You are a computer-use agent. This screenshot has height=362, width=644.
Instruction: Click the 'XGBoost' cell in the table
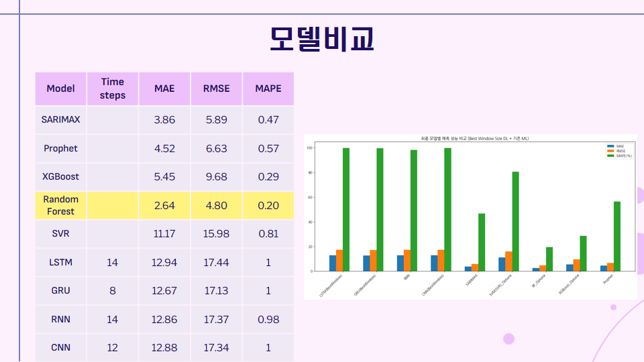61,177
